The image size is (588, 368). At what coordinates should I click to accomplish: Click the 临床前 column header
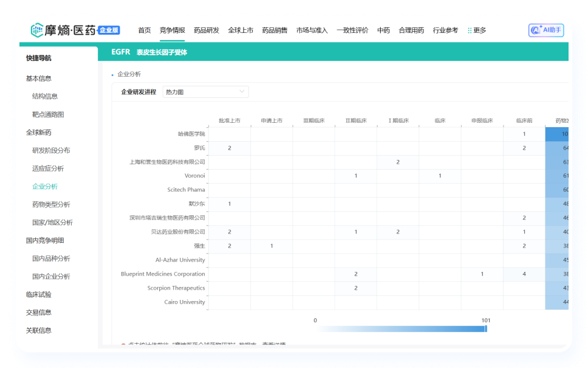[524, 120]
